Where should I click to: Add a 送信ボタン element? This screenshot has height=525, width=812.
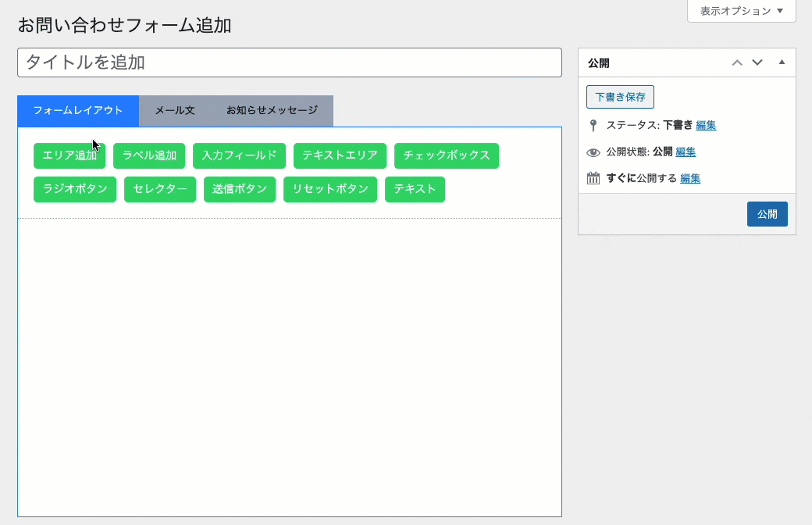pos(239,189)
